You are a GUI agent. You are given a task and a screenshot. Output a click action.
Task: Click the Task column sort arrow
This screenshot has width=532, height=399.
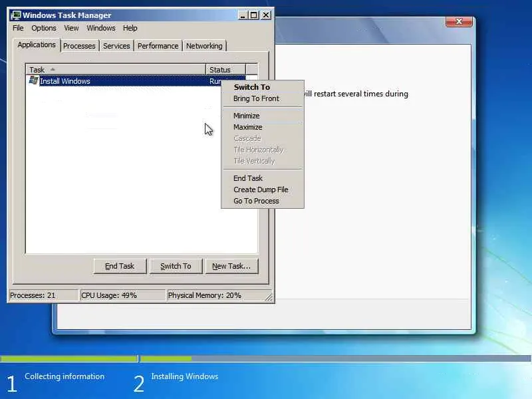[53, 70]
